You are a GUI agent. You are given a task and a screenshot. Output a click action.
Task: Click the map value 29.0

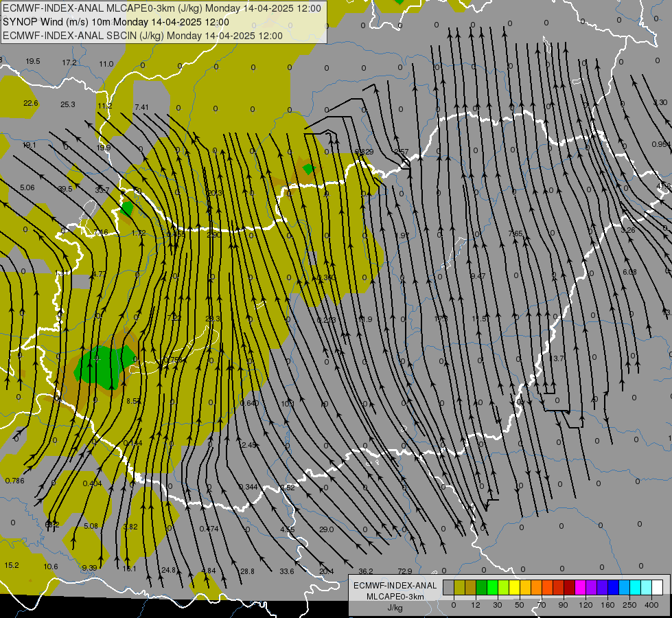pos(326,529)
